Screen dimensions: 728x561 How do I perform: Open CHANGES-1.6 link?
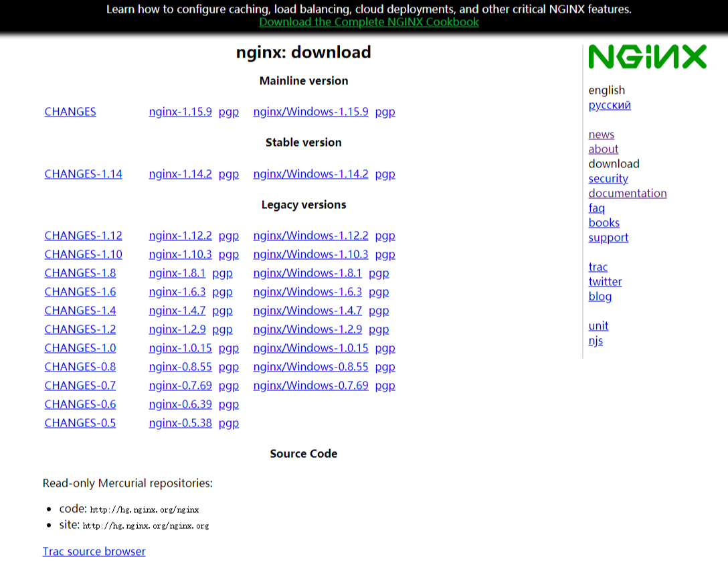click(x=80, y=292)
